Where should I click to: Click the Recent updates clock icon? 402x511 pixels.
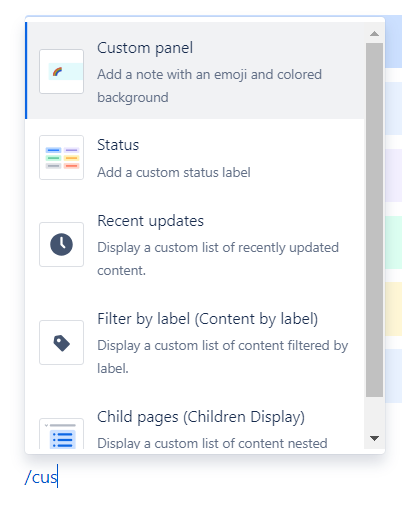coord(61,244)
